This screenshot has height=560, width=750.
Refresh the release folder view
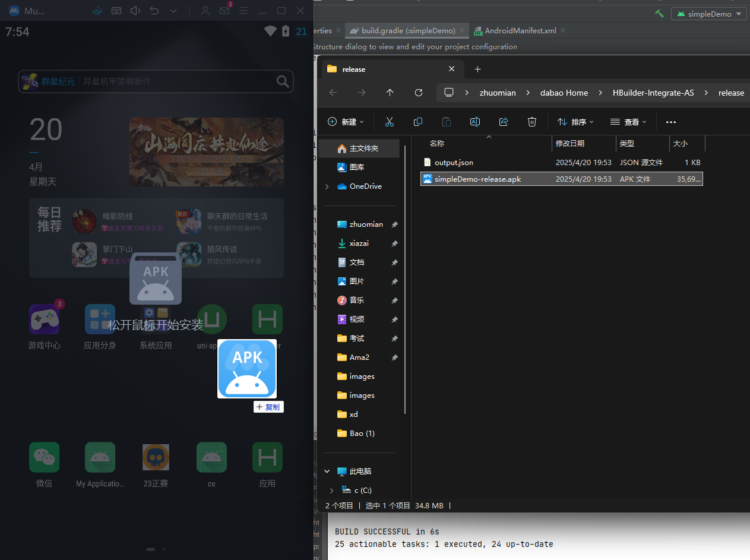[419, 93]
